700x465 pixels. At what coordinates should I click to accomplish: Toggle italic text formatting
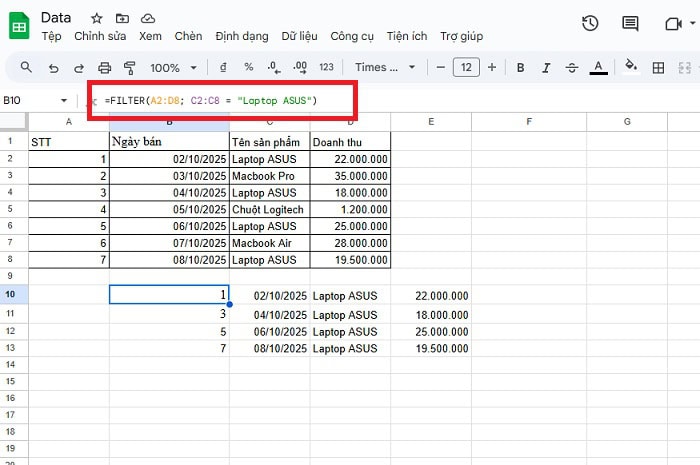(x=546, y=67)
